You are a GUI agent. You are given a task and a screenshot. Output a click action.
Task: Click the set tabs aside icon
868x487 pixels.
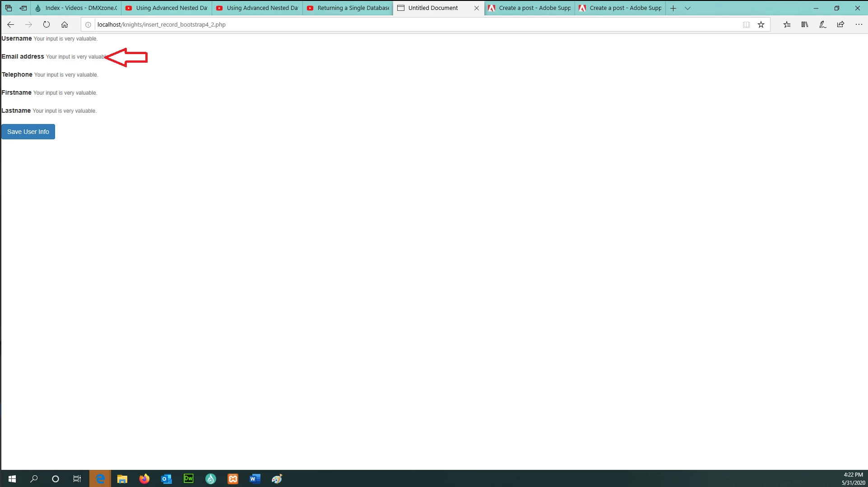click(23, 8)
